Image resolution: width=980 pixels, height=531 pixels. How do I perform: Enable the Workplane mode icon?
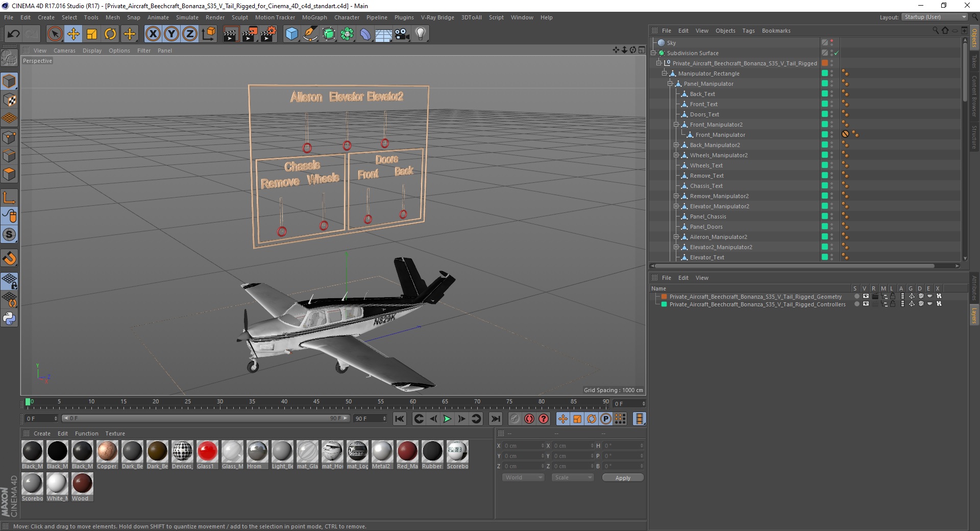pyautogui.click(x=9, y=118)
